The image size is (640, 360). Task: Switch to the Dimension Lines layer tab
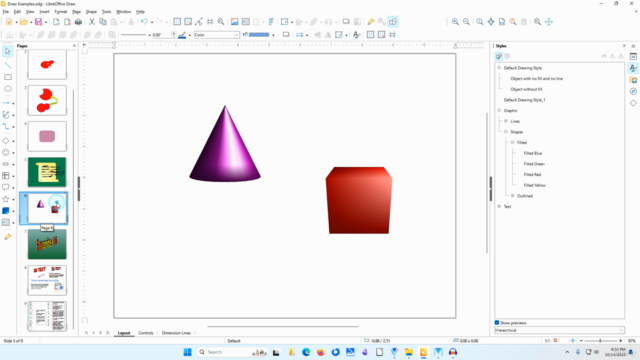point(176,333)
